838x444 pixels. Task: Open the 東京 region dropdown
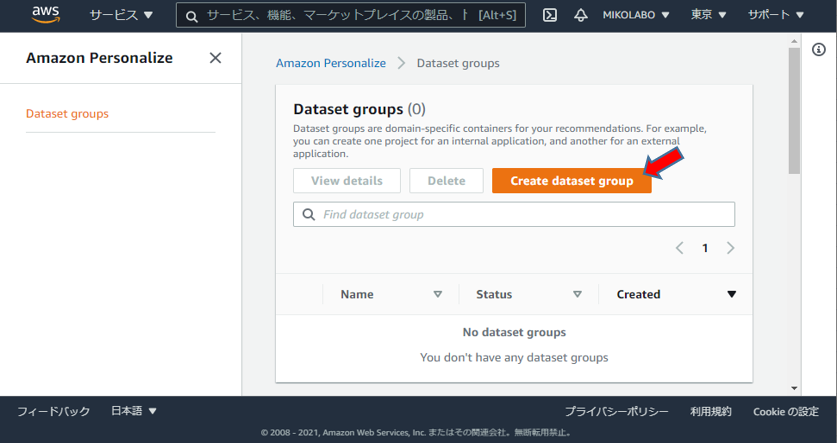pos(709,15)
